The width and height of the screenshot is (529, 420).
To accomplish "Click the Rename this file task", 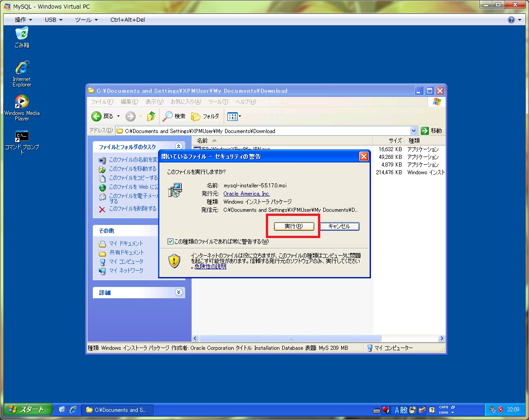I will (x=129, y=160).
